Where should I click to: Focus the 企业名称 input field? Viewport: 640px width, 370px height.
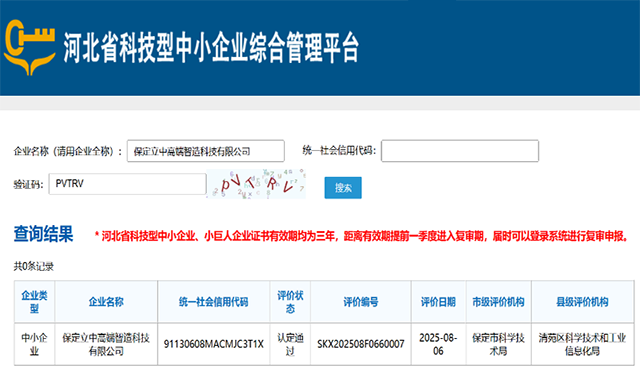[x=206, y=151]
